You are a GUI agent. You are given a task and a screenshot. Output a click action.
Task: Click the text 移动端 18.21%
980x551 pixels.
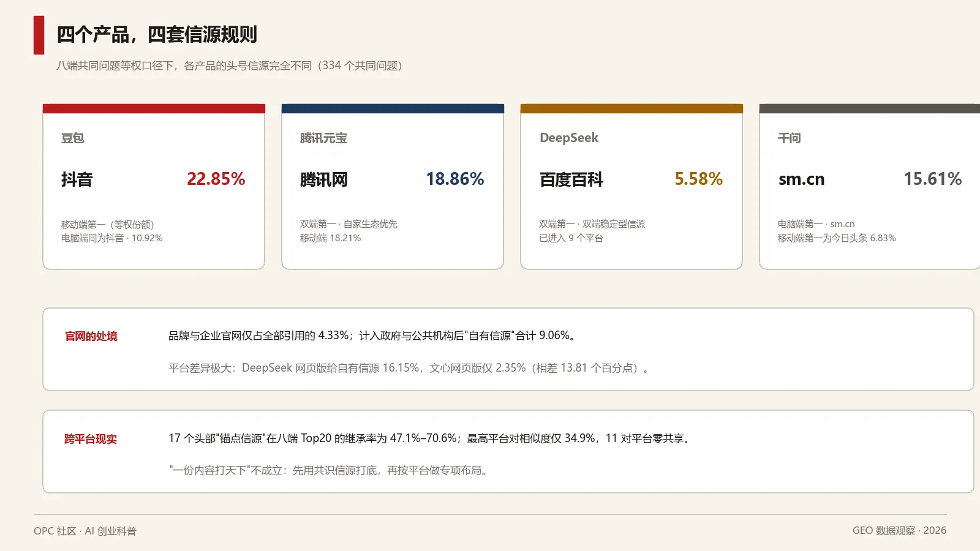click(330, 238)
